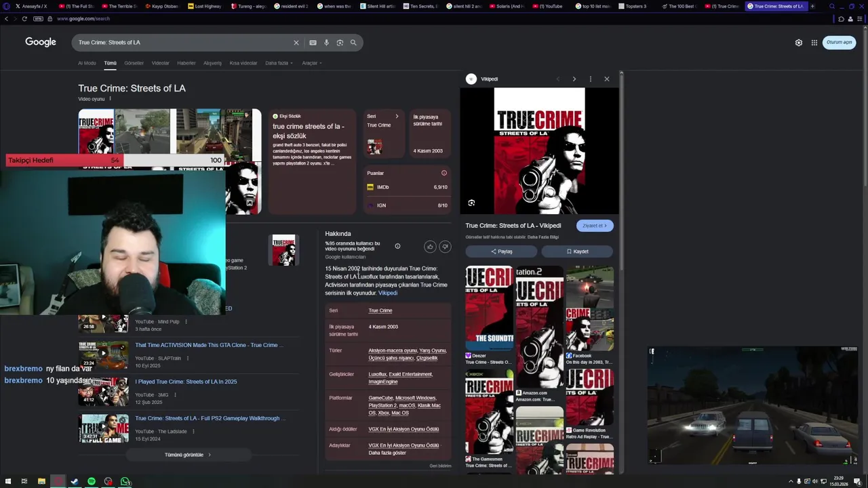Click the Google logo
868x488 pixels.
[x=41, y=42]
